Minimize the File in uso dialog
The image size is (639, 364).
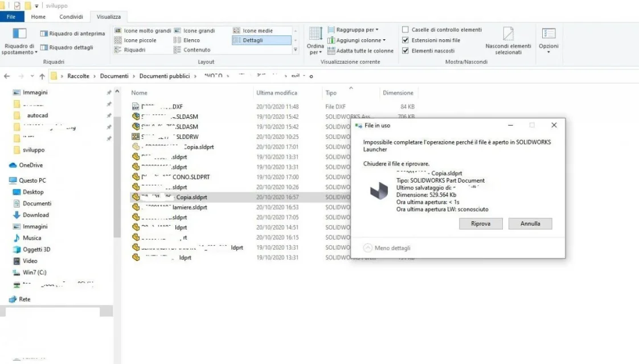[510, 125]
